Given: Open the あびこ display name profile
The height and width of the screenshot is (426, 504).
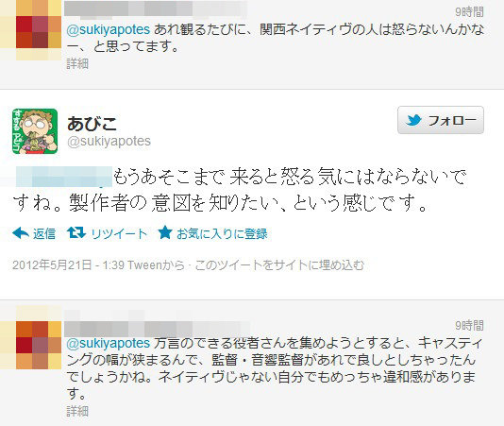Looking at the screenshot, I should pyautogui.click(x=92, y=124).
